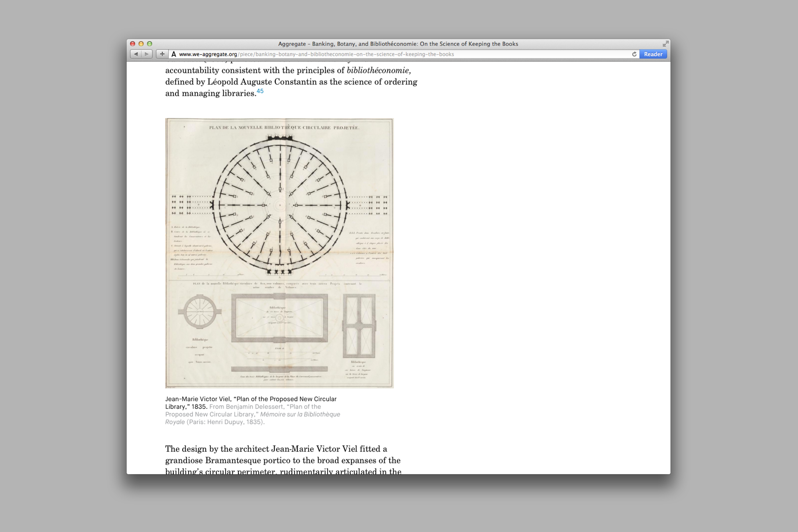Go forward to the next page
798x532 pixels.
click(147, 54)
